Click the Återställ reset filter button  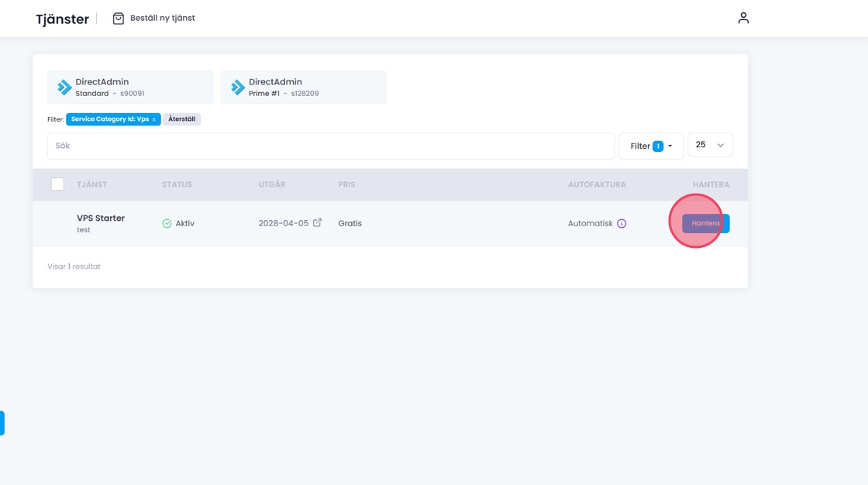coord(181,119)
